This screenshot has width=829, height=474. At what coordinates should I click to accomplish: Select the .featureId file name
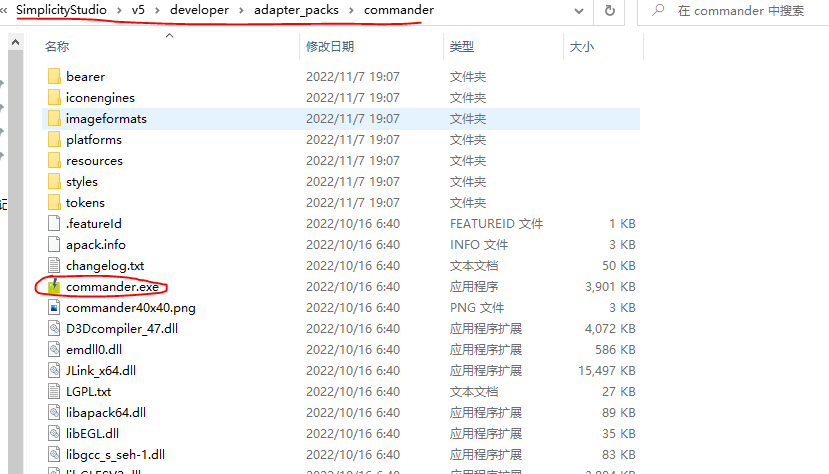pyautogui.click(x=94, y=224)
